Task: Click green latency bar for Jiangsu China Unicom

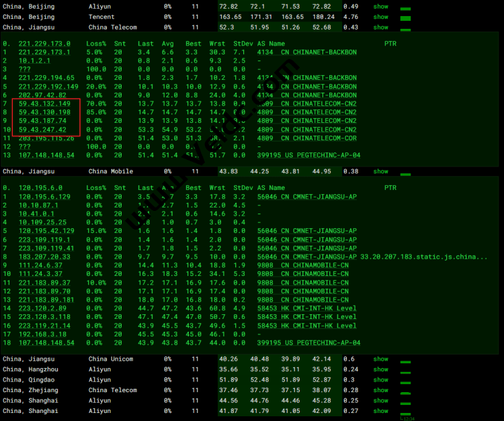Action: point(405,361)
